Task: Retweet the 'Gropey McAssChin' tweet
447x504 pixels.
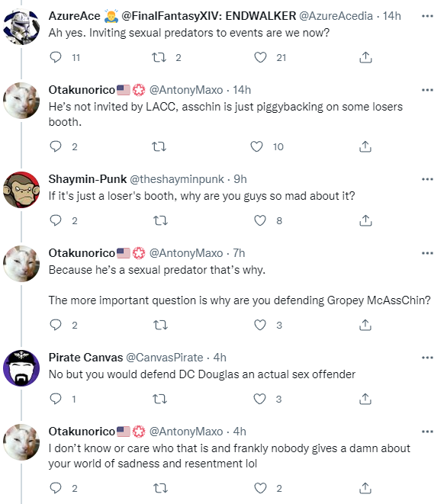Action: tap(160, 325)
